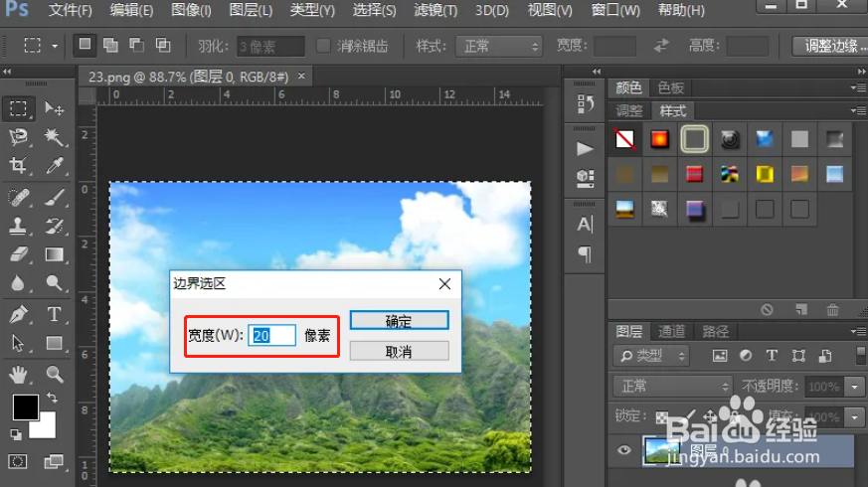Image resolution: width=868 pixels, height=487 pixels.
Task: Collapse the left tools panel arrows
Action: (x=7, y=72)
